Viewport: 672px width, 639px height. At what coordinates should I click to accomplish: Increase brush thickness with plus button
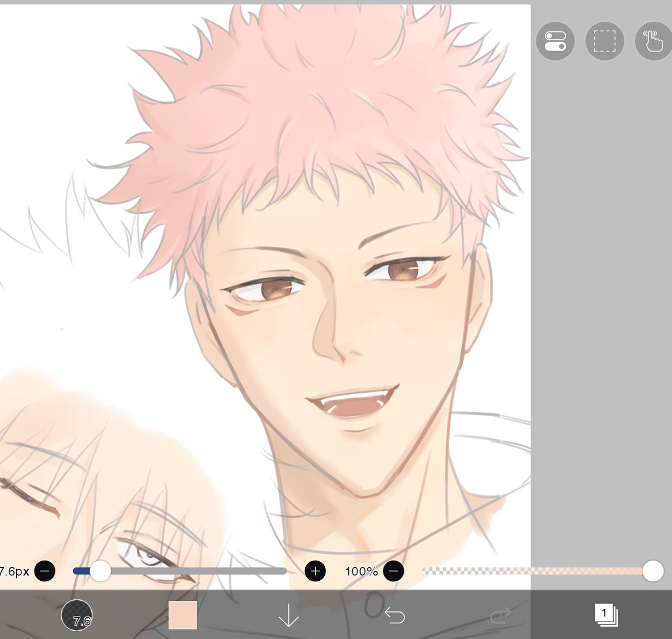(315, 571)
